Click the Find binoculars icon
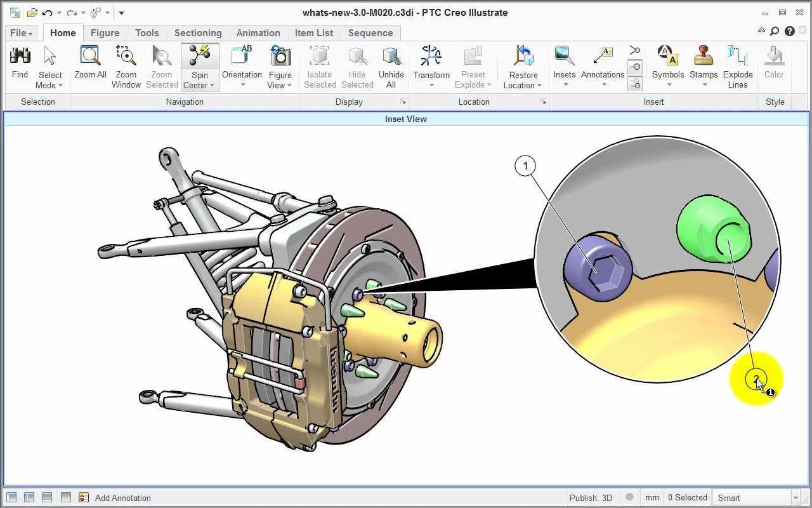 click(x=20, y=56)
